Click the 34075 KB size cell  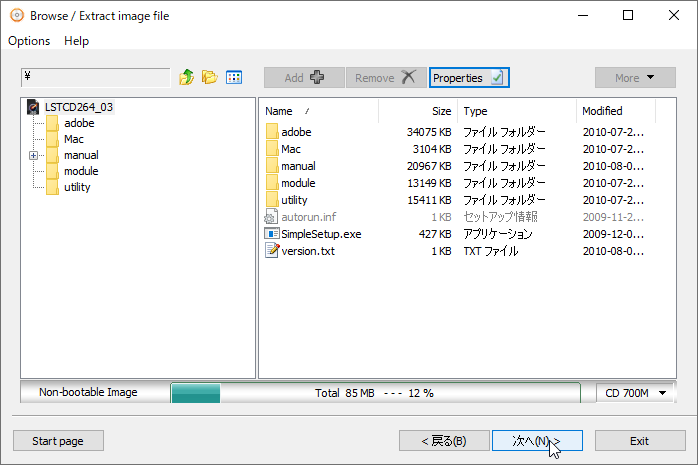429,132
